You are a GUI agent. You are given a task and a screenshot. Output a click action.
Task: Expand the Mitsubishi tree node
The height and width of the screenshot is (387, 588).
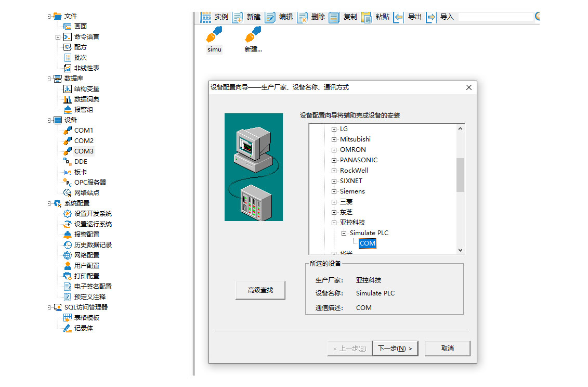(334, 139)
